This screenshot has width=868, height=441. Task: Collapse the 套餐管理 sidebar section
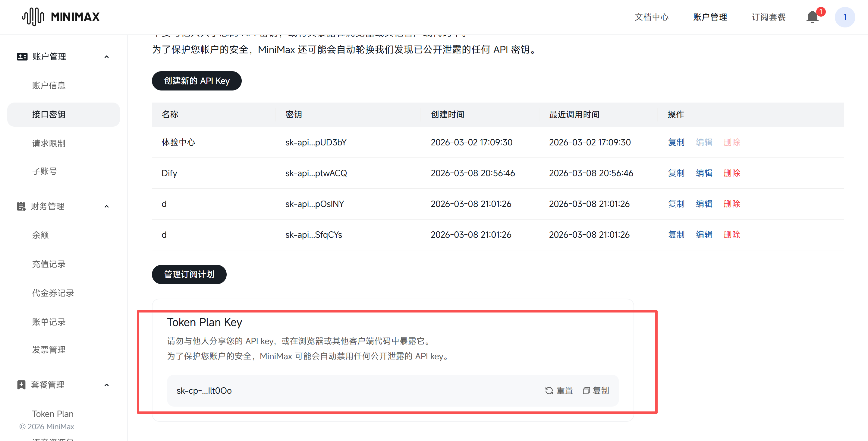click(106, 385)
